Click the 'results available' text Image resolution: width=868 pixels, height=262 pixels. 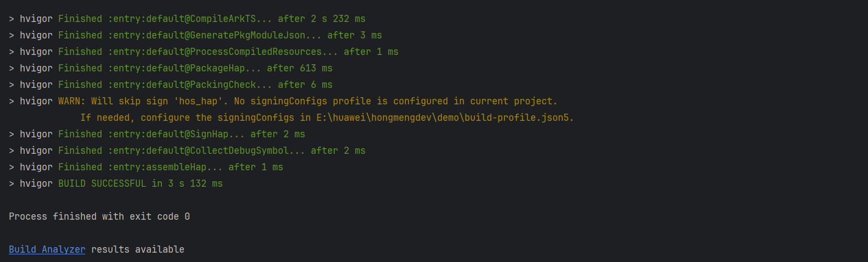point(138,249)
